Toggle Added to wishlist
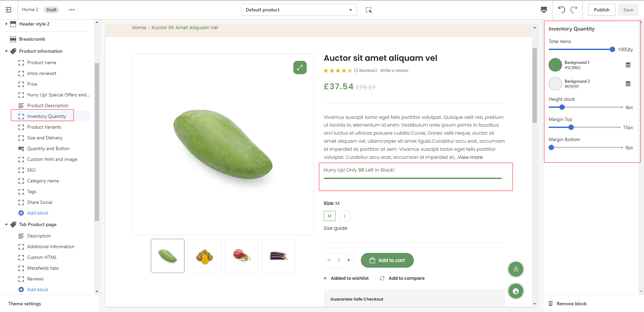Image resolution: width=644 pixels, height=312 pixels. 346,278
